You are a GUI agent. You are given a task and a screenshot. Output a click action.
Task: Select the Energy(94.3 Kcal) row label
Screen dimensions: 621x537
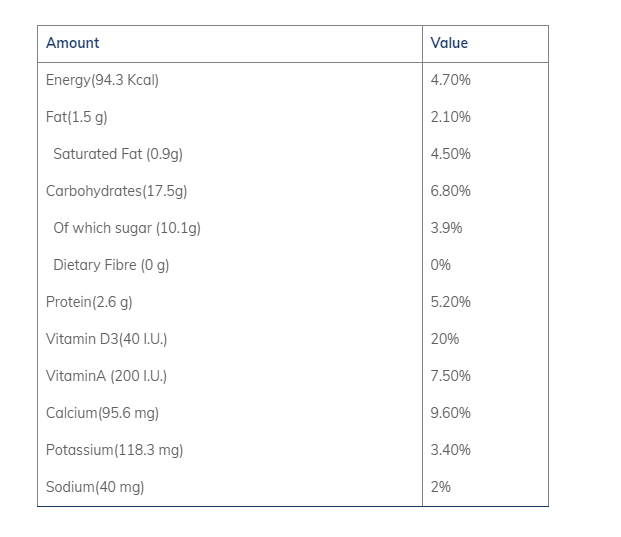coord(102,80)
